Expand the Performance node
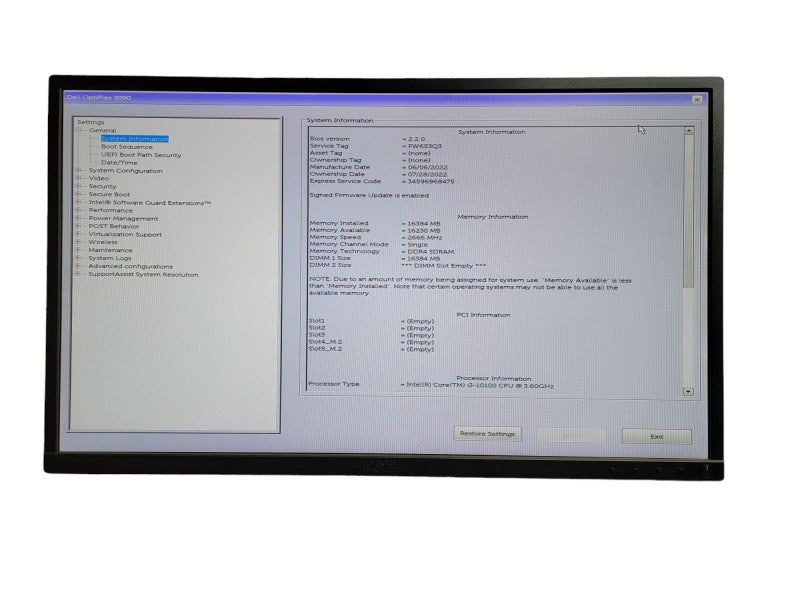The height and width of the screenshot is (600, 800). [x=79, y=210]
